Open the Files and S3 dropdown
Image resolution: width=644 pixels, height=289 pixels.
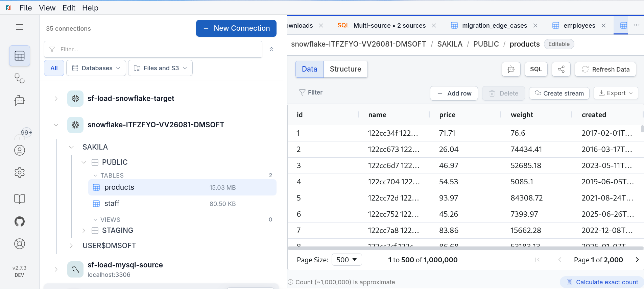160,68
